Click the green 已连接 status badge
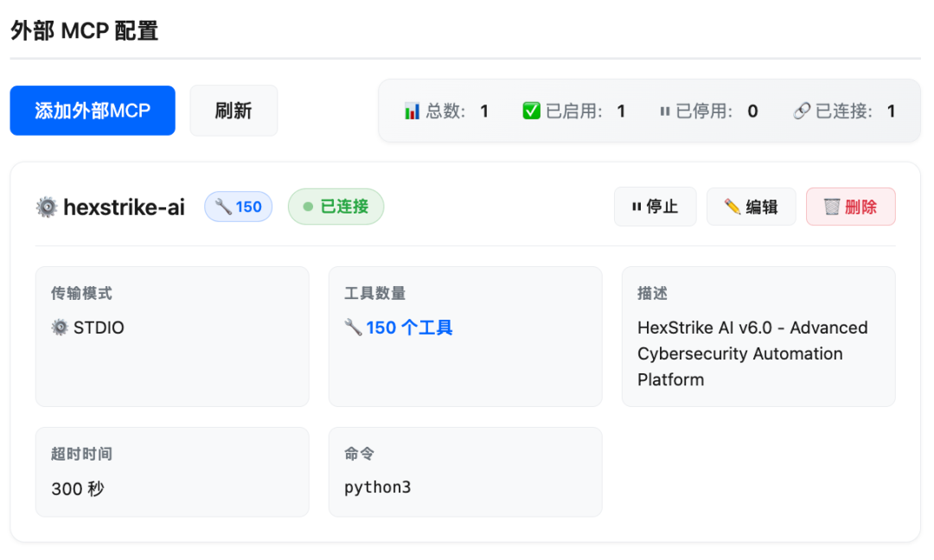Screen dimensions: 934x560 (x=336, y=207)
